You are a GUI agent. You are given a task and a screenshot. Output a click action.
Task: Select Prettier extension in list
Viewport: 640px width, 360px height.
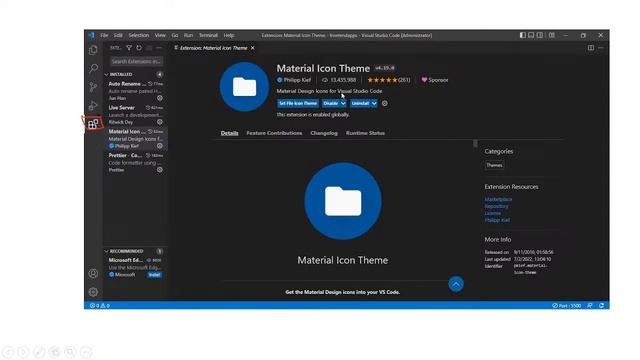(x=135, y=162)
